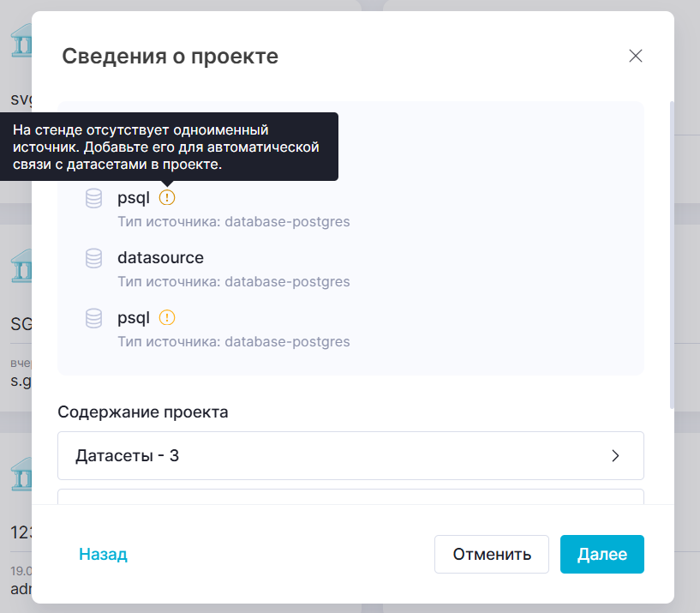Go back using the Назад link
The width and height of the screenshot is (700, 613).
click(103, 555)
